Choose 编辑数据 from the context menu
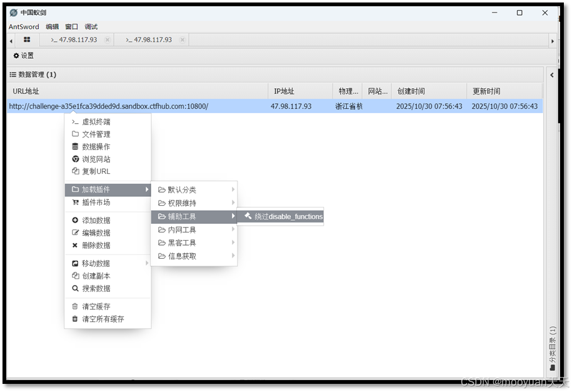Screen dimensions: 572x392 pos(108,233)
